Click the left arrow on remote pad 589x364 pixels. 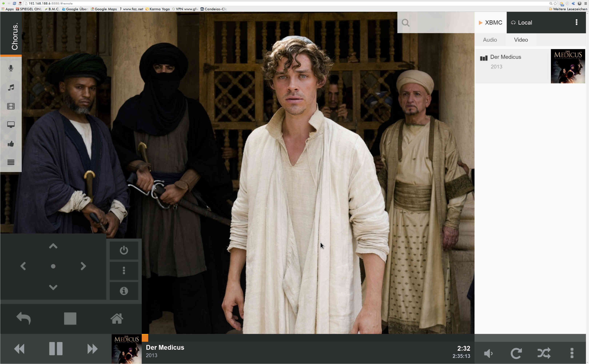coord(23,266)
